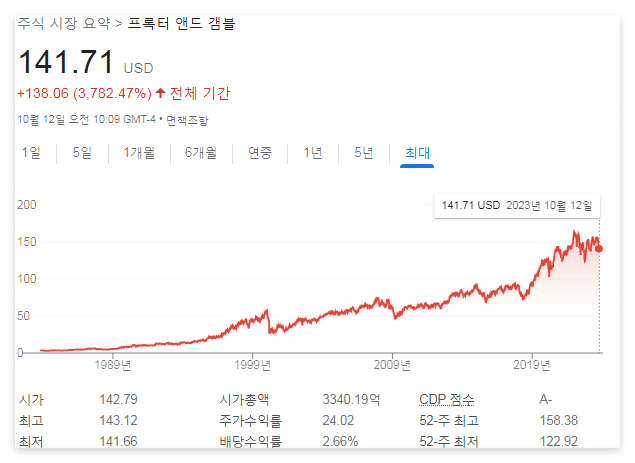Click the 150 y-axis label

27,242
